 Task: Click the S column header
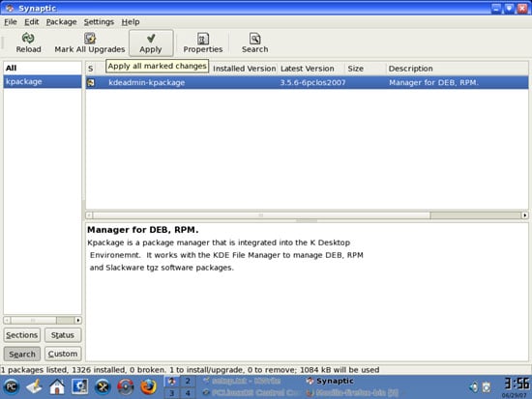point(91,69)
